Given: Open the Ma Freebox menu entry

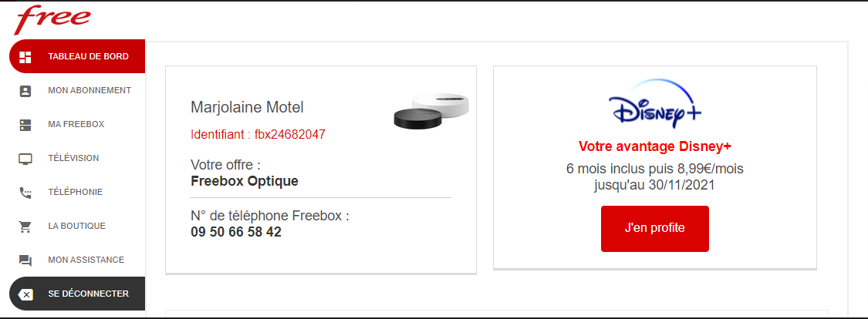Looking at the screenshot, I should click(x=76, y=124).
